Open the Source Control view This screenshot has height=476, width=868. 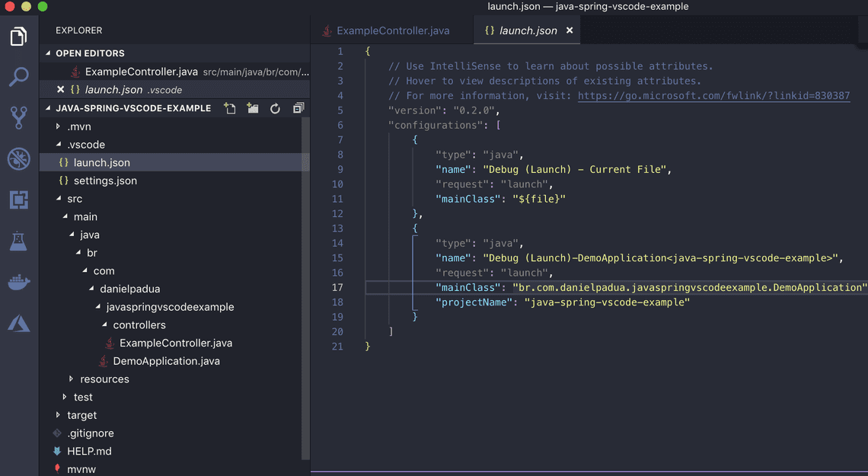click(x=18, y=117)
